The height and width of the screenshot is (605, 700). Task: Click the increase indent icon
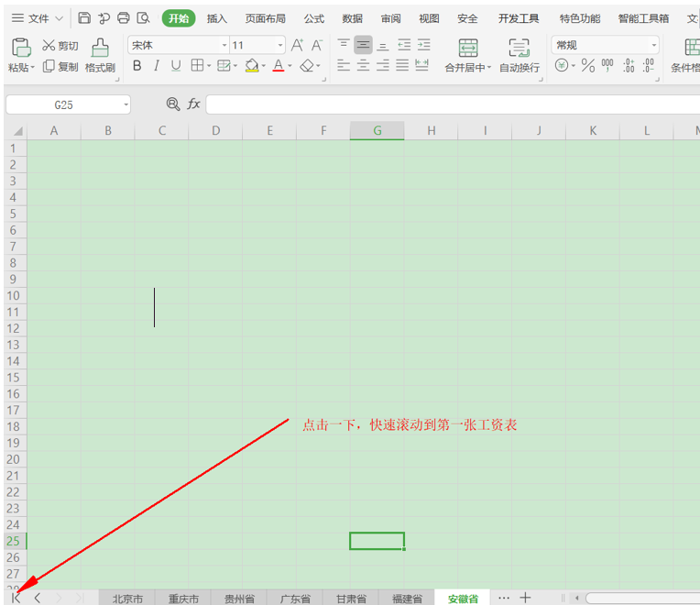click(x=423, y=45)
